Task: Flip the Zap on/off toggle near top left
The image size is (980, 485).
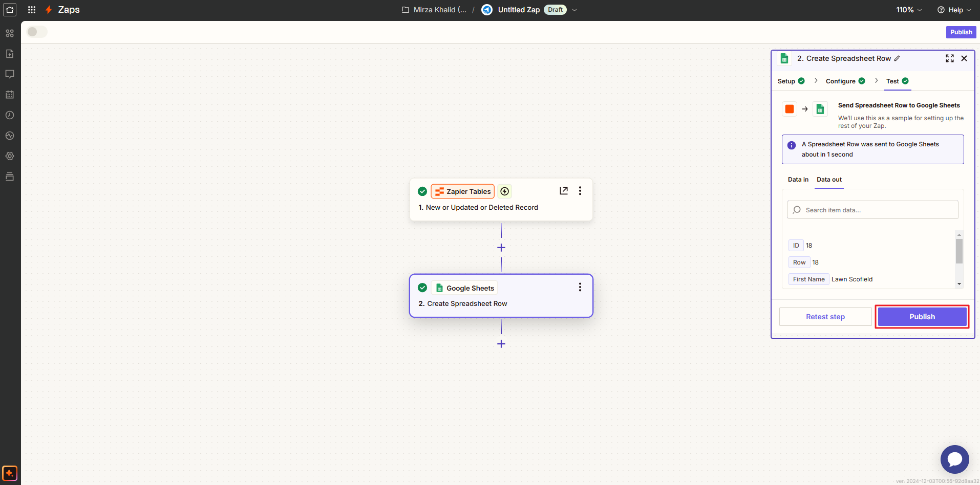Action: 36,31
